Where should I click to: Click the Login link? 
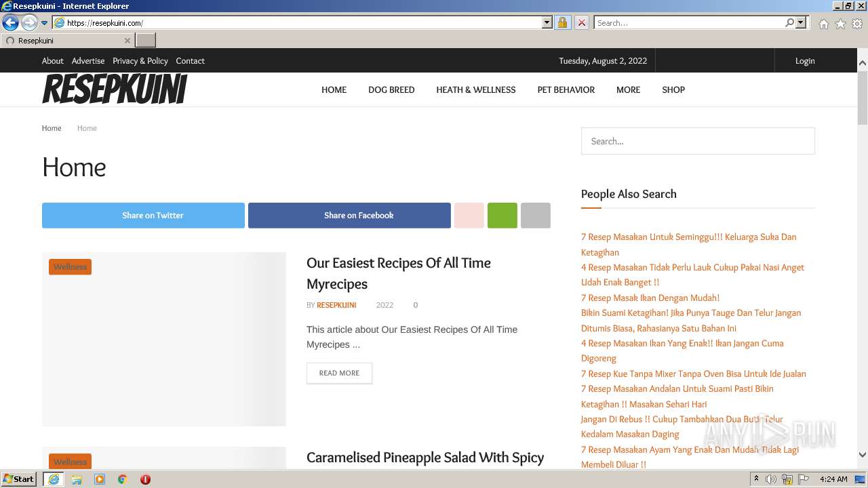(805, 61)
